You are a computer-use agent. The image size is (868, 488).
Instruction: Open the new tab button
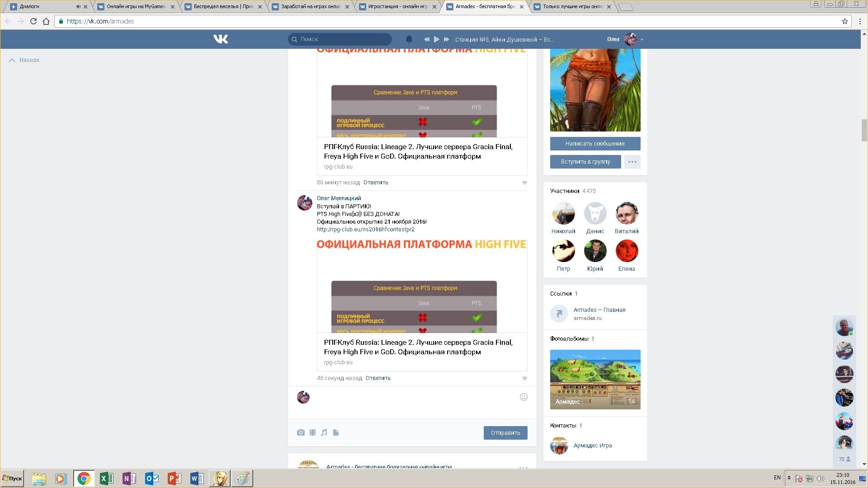[626, 7]
